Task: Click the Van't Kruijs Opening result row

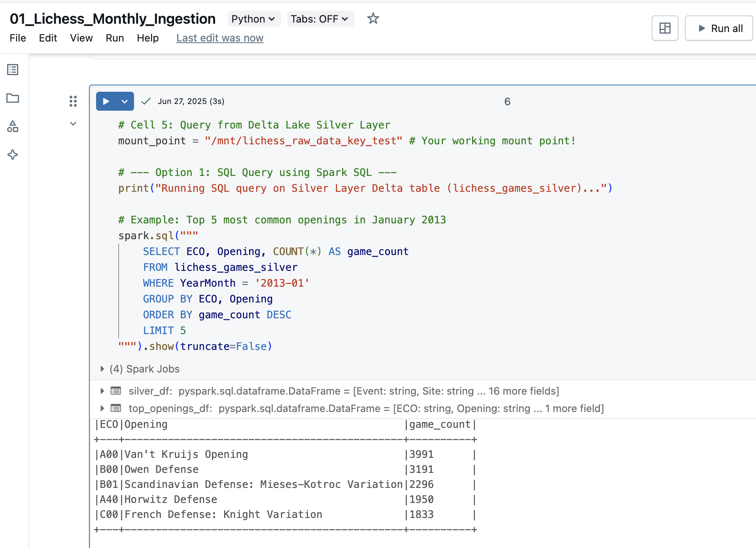Action: click(x=285, y=454)
